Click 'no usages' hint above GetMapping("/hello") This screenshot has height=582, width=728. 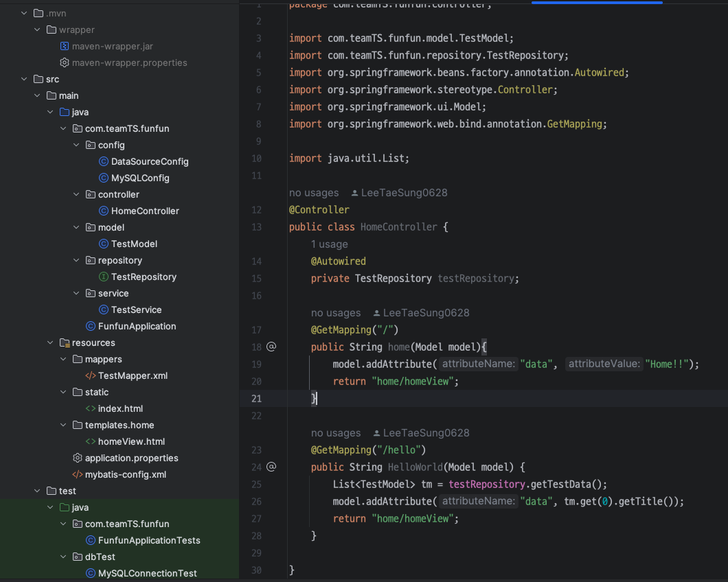[x=336, y=433]
